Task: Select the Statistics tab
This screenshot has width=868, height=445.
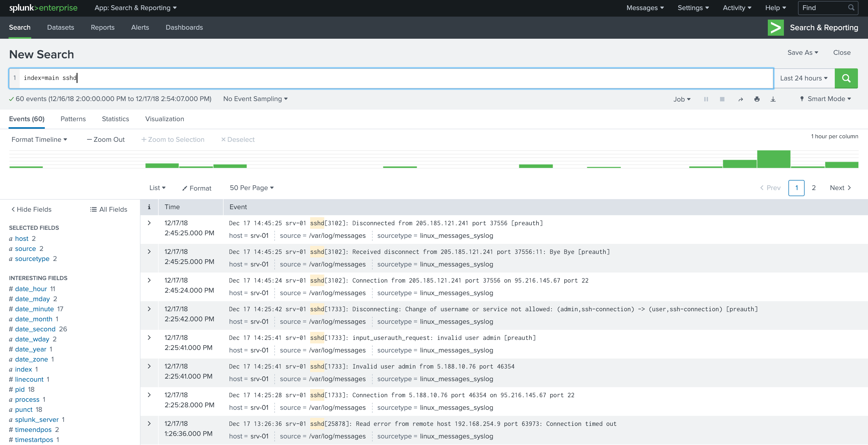Action: click(x=115, y=119)
